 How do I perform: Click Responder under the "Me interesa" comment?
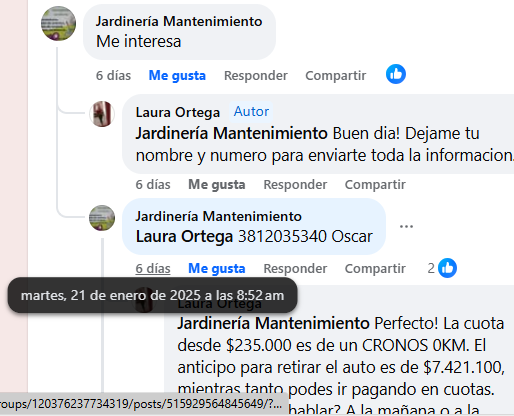(256, 75)
